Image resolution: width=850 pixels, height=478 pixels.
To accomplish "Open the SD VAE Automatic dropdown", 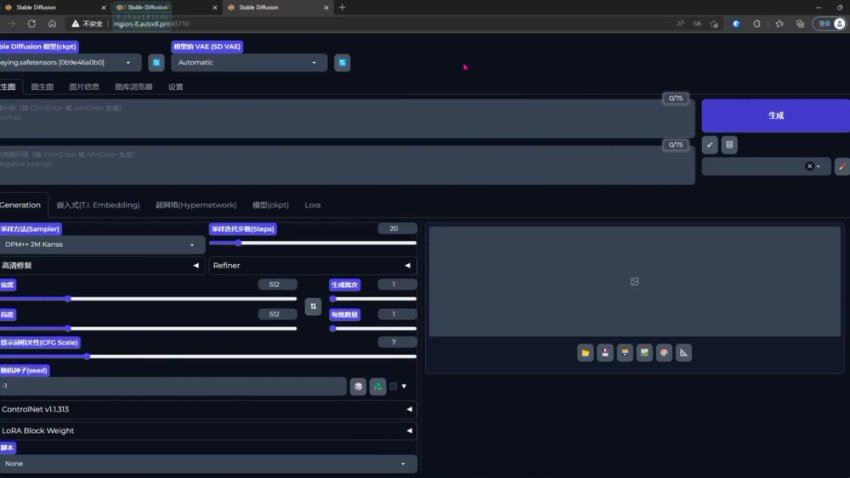I will pos(249,63).
